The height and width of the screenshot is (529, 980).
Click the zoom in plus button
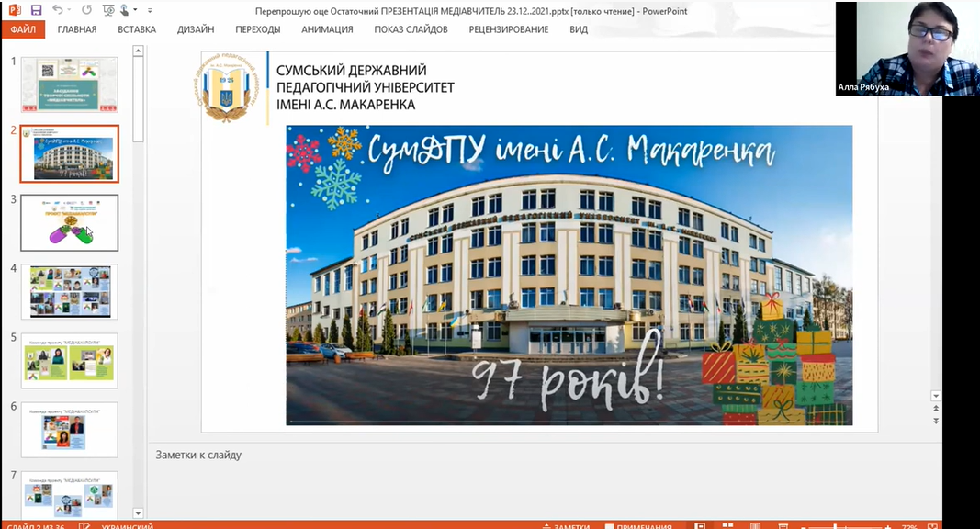point(887,526)
